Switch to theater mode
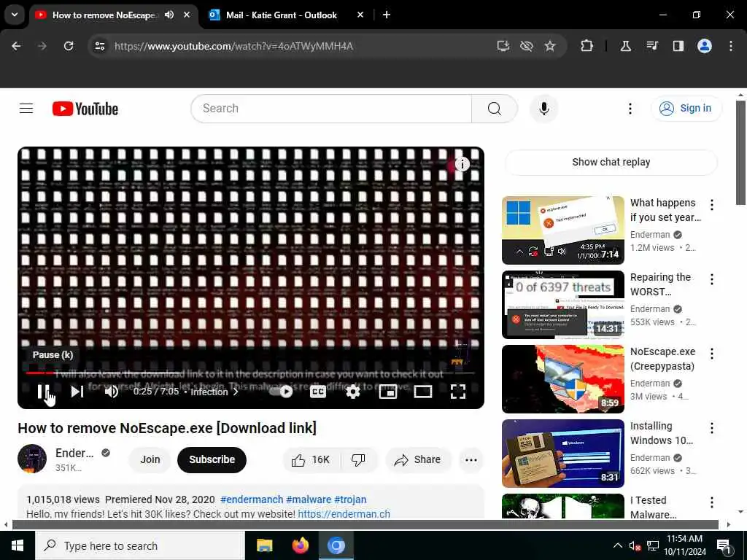Viewport: 747px width, 560px height. (422, 392)
